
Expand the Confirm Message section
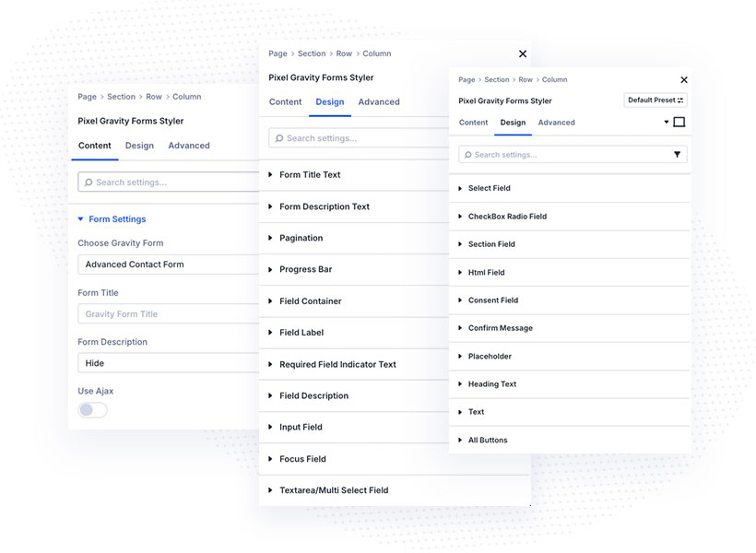point(570,328)
